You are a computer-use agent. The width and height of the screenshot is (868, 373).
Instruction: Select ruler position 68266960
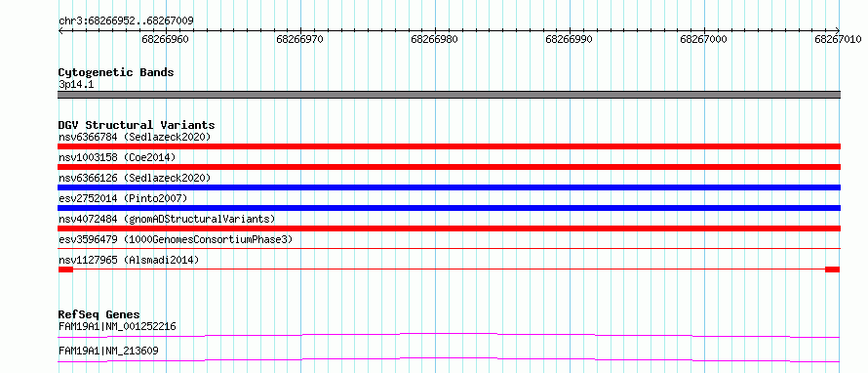click(165, 39)
